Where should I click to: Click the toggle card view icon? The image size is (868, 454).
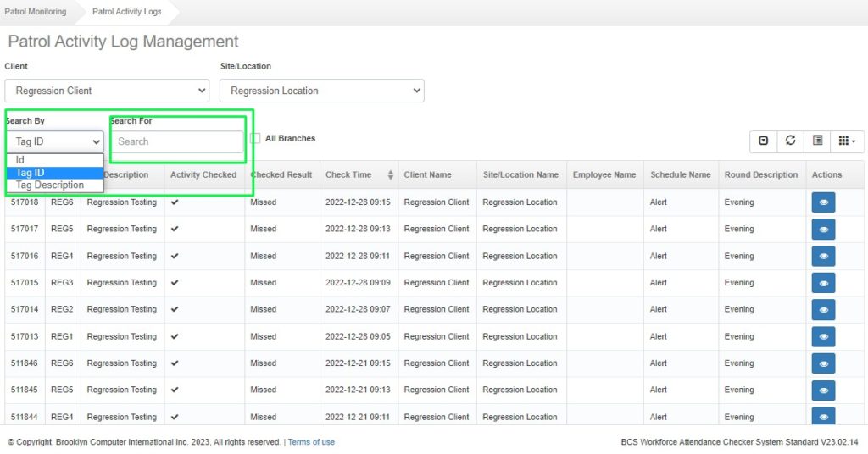click(817, 141)
